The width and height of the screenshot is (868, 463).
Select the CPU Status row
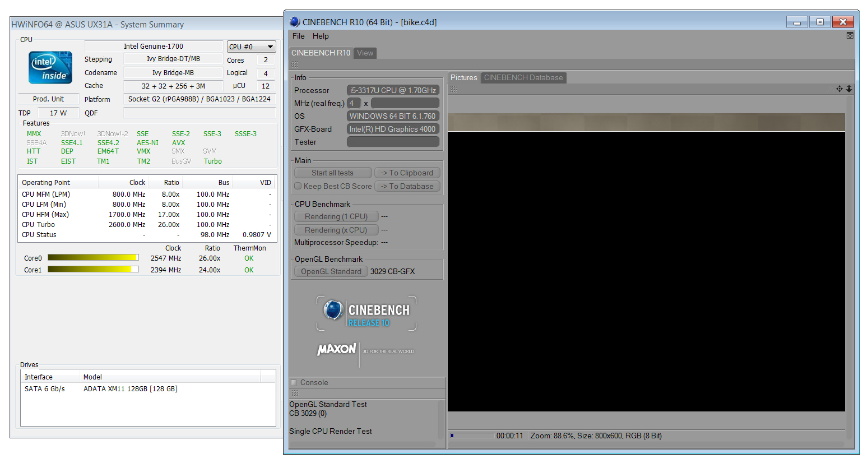147,235
